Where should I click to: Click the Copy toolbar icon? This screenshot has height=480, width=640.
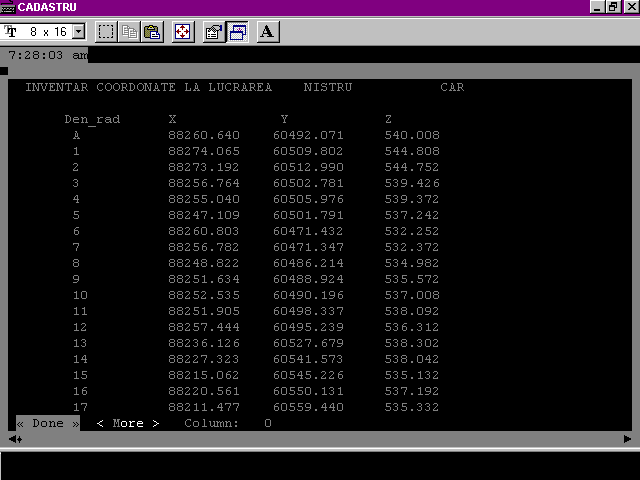point(129,32)
